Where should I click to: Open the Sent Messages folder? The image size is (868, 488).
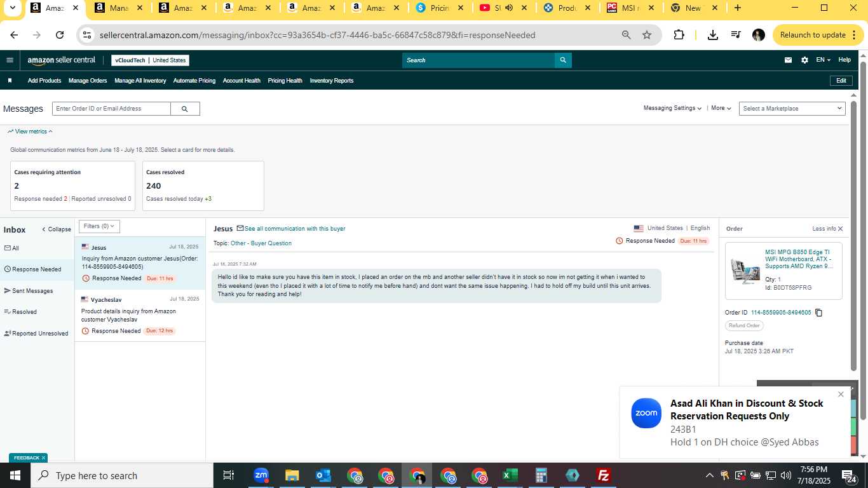29,291
